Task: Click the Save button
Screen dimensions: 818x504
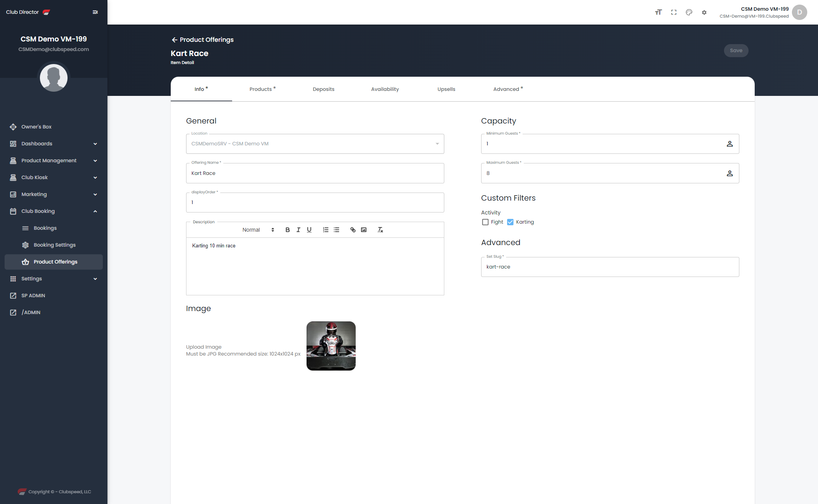Action: (x=736, y=51)
